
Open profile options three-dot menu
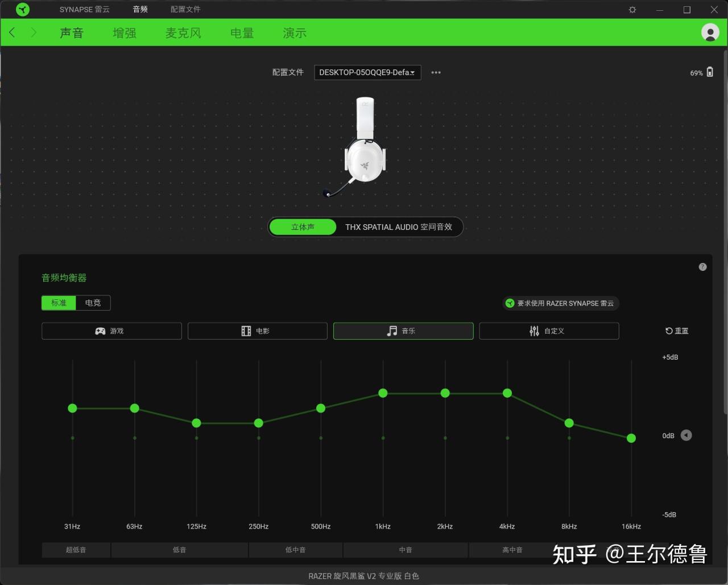436,72
